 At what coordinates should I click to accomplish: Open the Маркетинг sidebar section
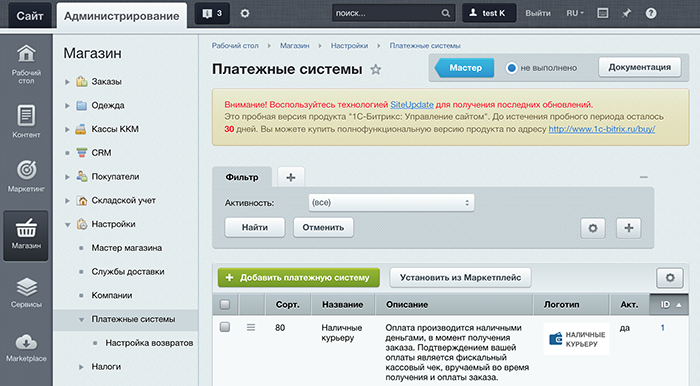coord(26,176)
